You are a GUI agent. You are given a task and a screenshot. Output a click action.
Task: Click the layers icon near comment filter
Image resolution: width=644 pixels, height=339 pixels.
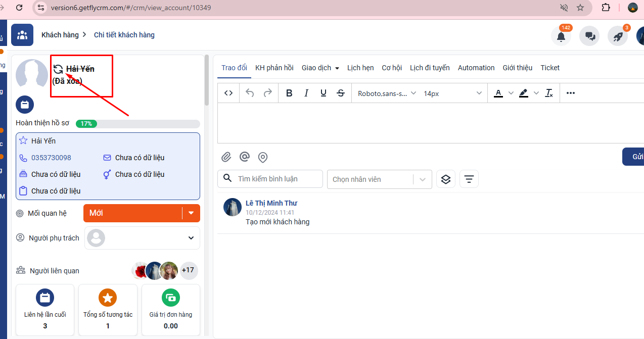(445, 179)
